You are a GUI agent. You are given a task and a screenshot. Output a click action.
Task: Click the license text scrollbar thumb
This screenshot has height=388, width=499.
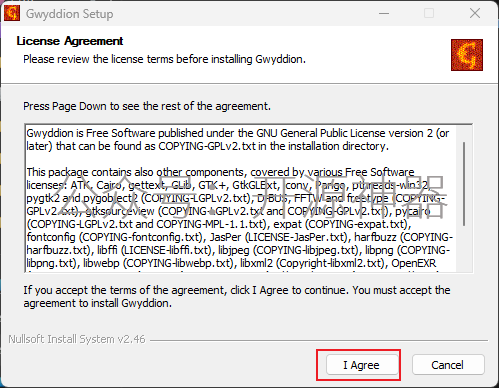pyautogui.click(x=464, y=184)
